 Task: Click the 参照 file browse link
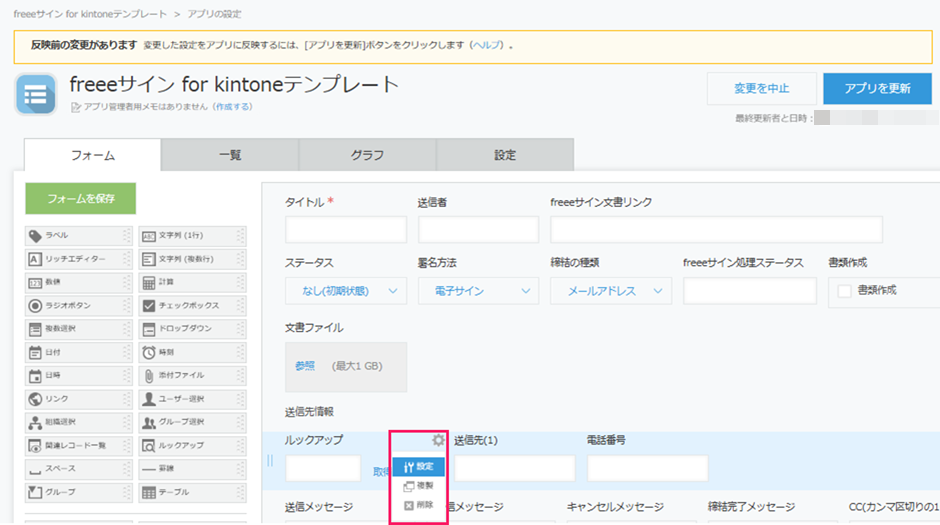point(305,366)
